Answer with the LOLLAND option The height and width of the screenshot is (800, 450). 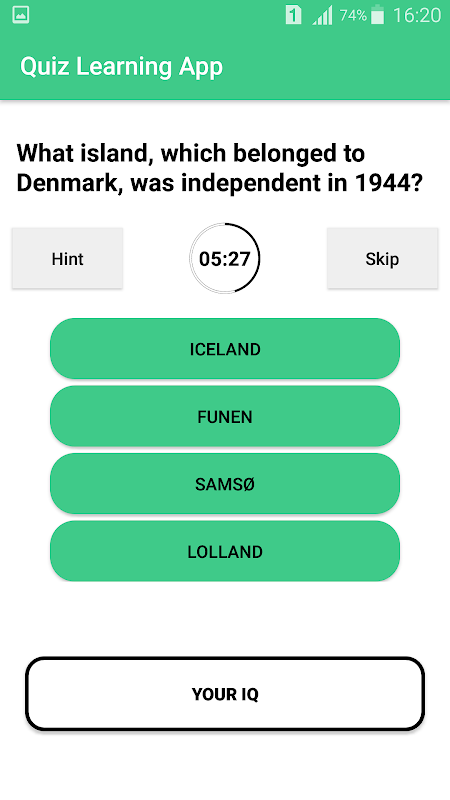click(x=225, y=551)
